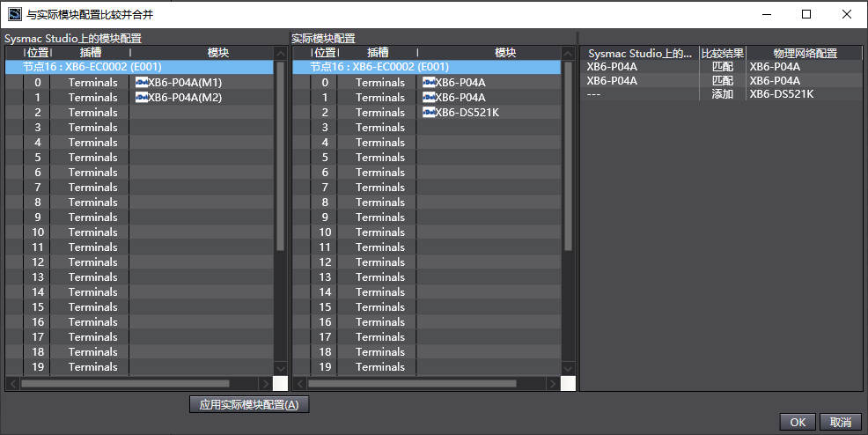This screenshot has height=435, width=868.
Task: Select node 16 header in actual module list
Action: (427, 67)
